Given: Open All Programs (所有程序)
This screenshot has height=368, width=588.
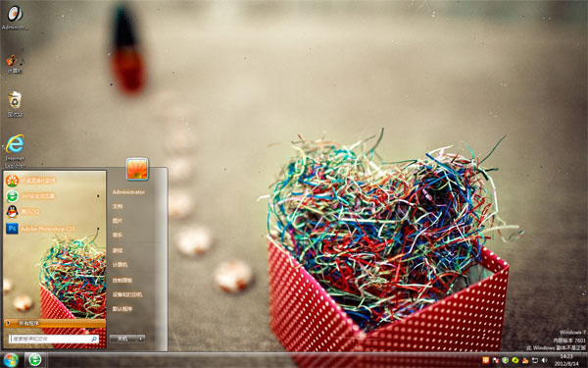Looking at the screenshot, I should pyautogui.click(x=55, y=323).
